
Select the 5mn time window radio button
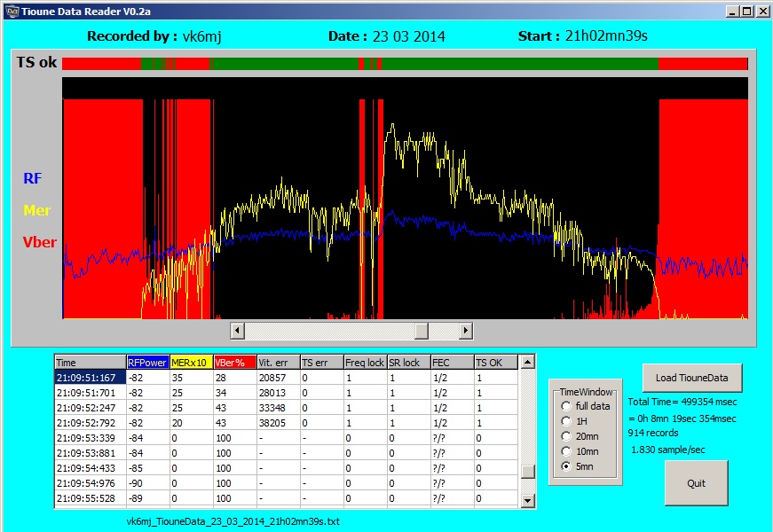[x=566, y=466]
